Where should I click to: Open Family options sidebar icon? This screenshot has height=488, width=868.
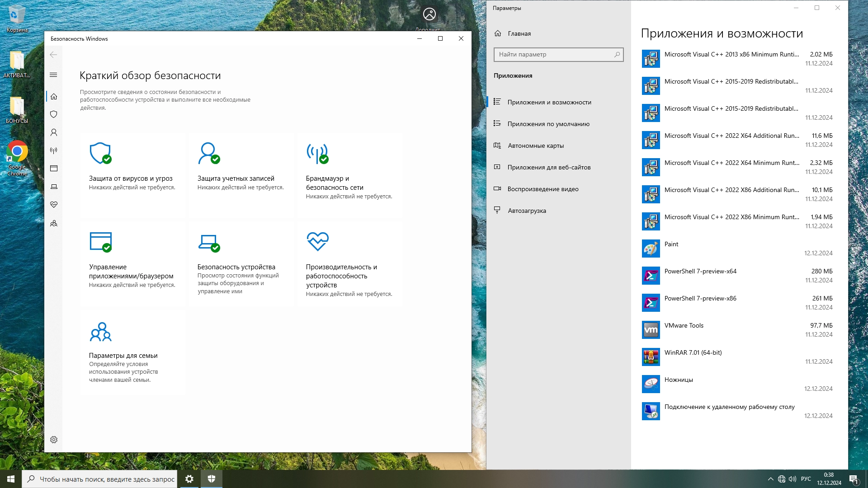click(x=54, y=224)
